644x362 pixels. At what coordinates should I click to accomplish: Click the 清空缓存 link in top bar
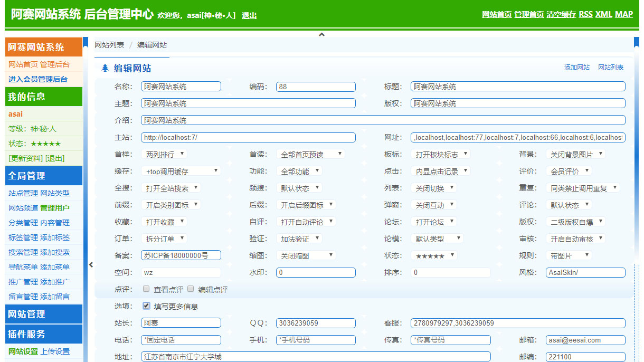561,14
